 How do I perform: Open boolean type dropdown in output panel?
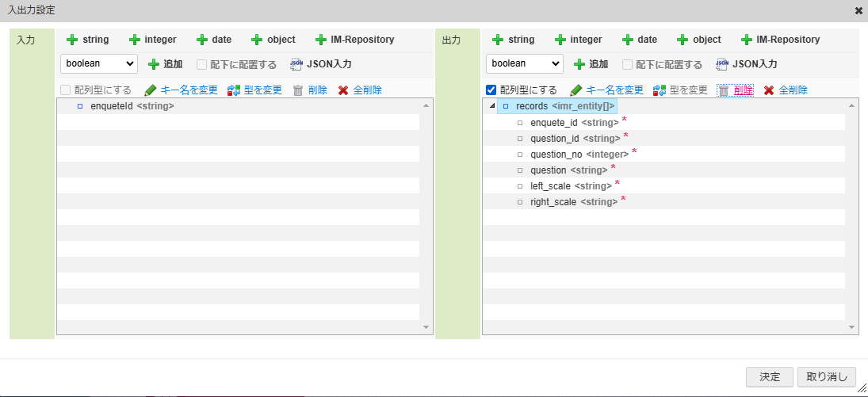pos(525,63)
